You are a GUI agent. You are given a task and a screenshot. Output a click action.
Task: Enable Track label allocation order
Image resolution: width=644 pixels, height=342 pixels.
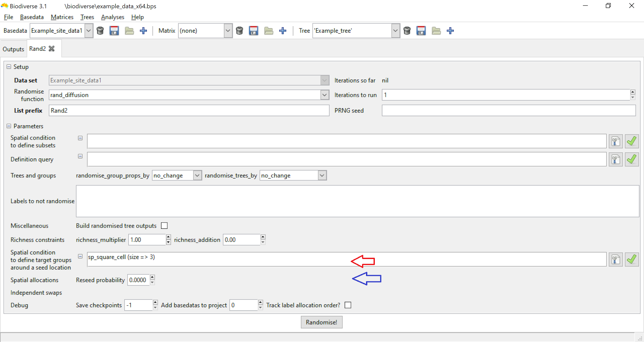click(347, 305)
